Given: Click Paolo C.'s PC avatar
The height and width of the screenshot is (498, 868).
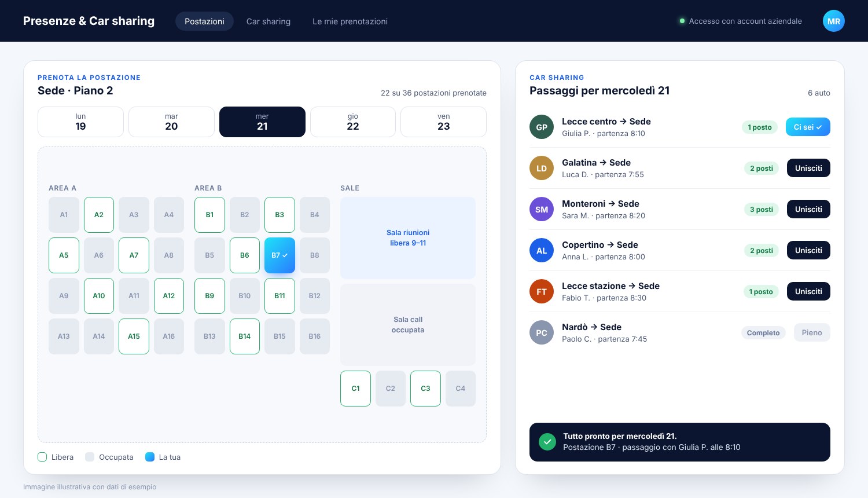Looking at the screenshot, I should coord(542,333).
